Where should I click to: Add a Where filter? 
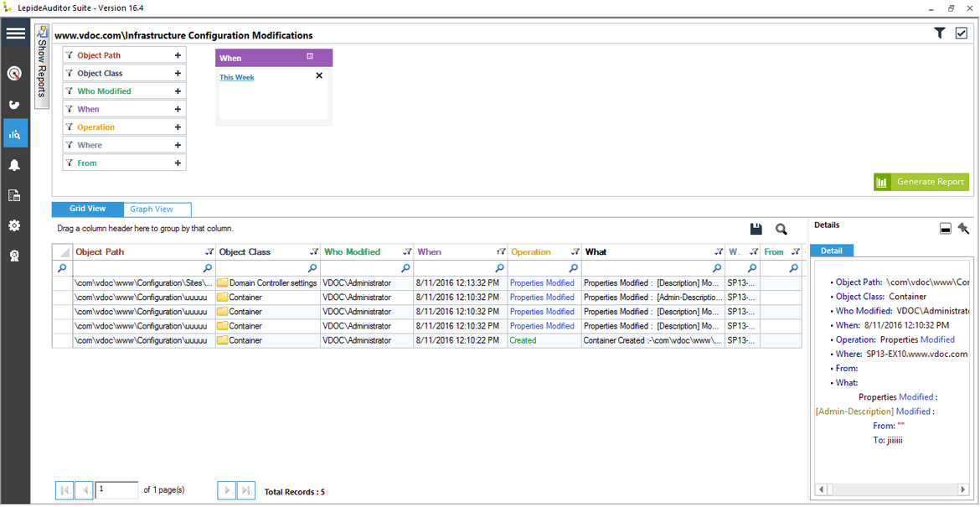point(178,145)
